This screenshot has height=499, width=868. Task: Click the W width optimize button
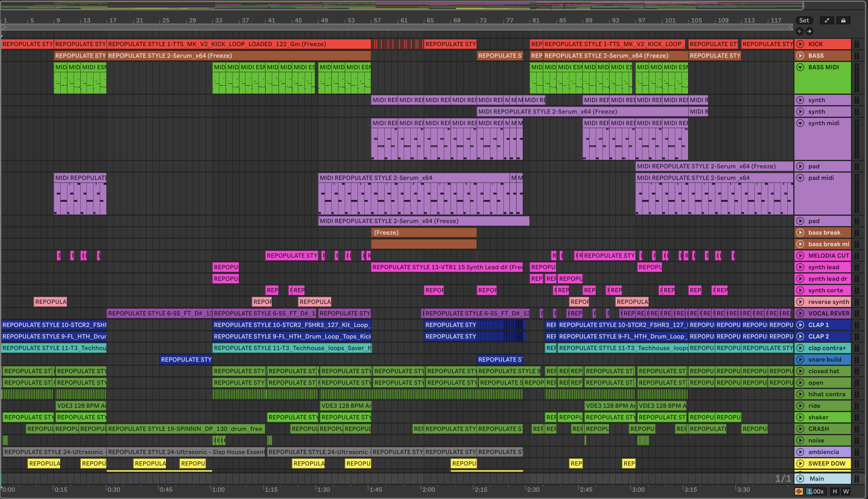(x=846, y=491)
